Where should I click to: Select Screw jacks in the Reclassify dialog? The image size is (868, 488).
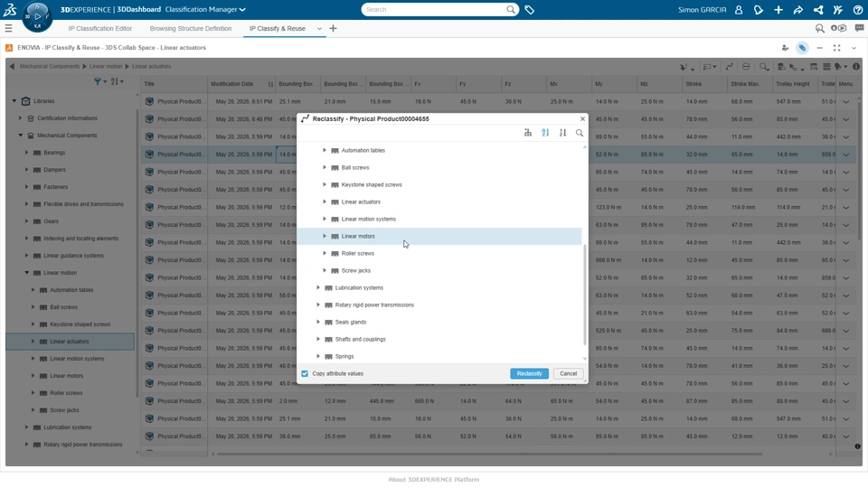point(356,270)
